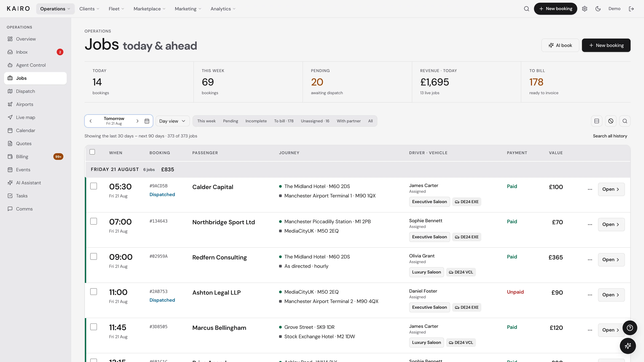The height and width of the screenshot is (362, 644).
Task: Open Billing in the sidebar
Action: coord(35,157)
